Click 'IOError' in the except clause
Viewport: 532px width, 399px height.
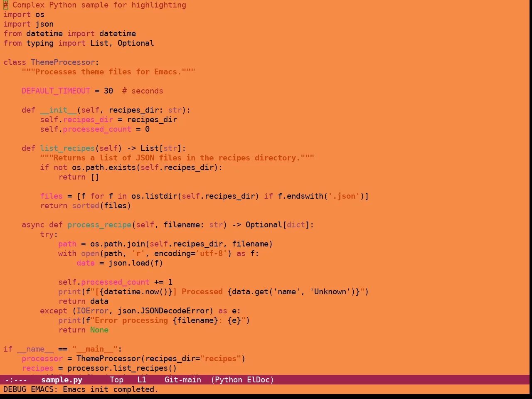[93, 311]
